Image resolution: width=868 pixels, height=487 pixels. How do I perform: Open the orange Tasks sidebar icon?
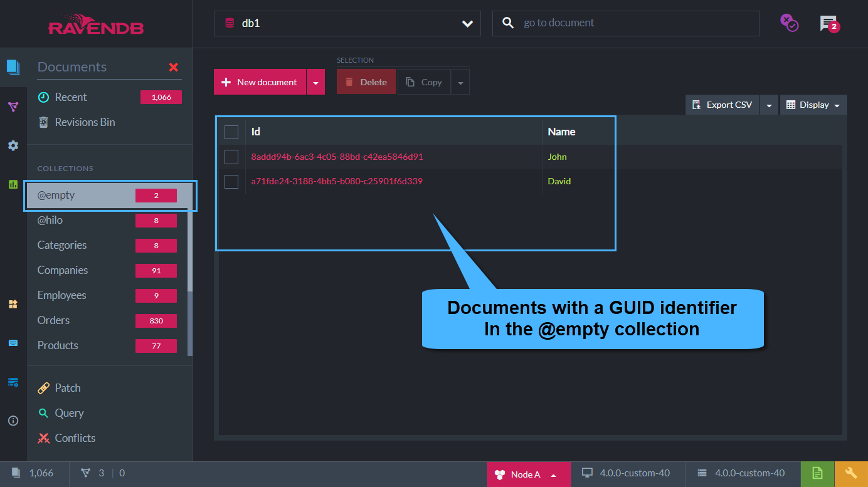tap(13, 304)
